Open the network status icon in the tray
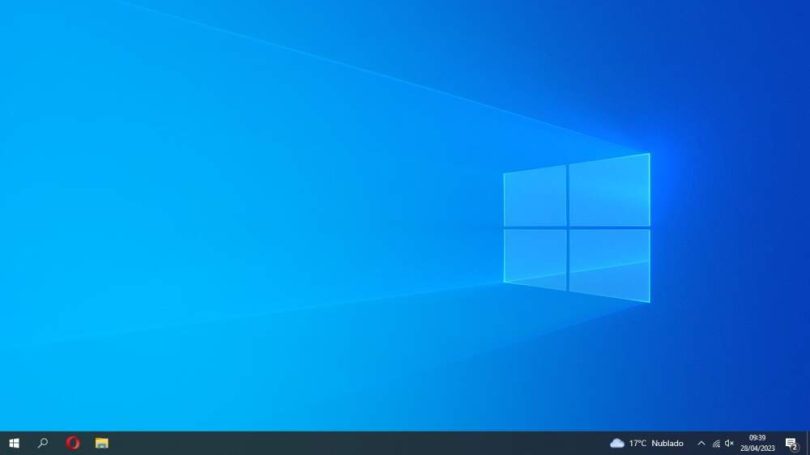810x455 pixels. pyautogui.click(x=715, y=443)
